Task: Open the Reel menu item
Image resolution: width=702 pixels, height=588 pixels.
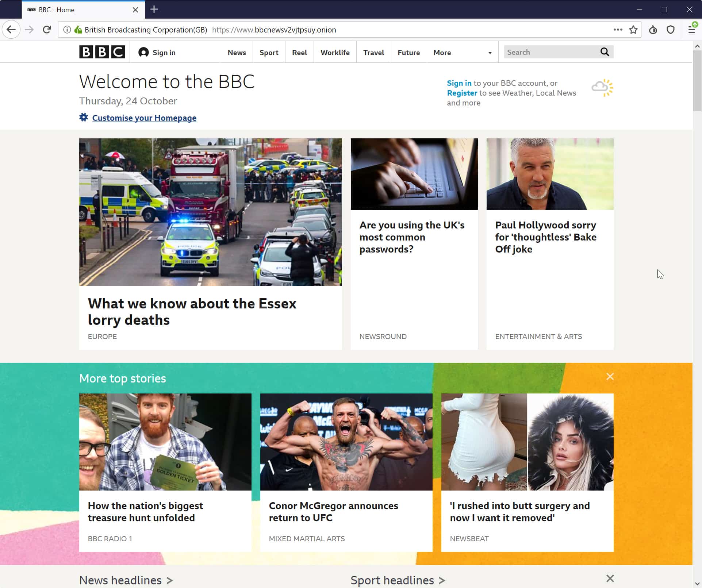Action: point(299,52)
